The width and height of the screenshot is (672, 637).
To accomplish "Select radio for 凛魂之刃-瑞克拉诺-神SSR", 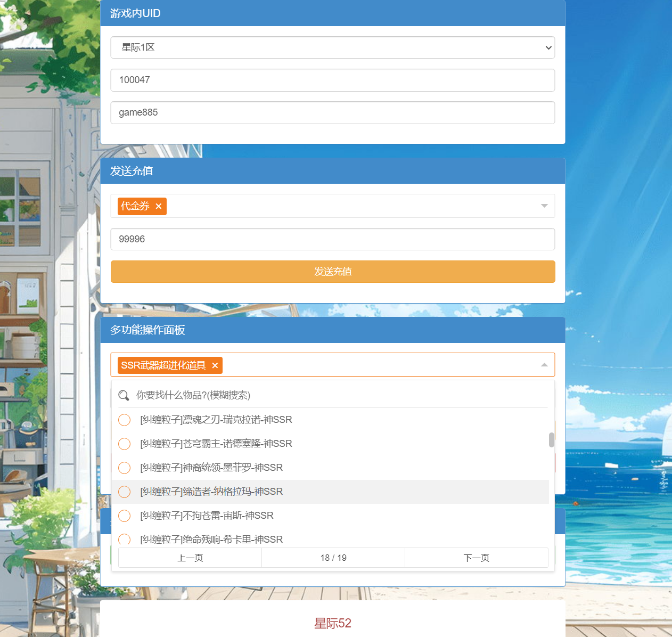I will 124,420.
